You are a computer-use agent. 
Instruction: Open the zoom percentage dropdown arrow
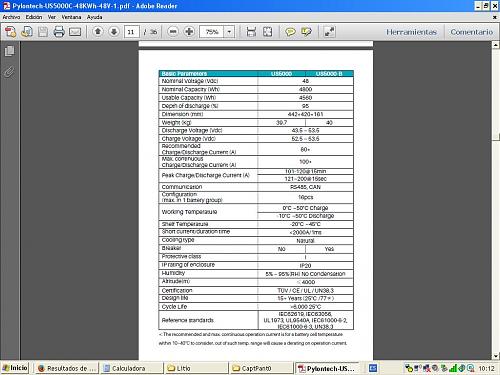click(x=229, y=32)
